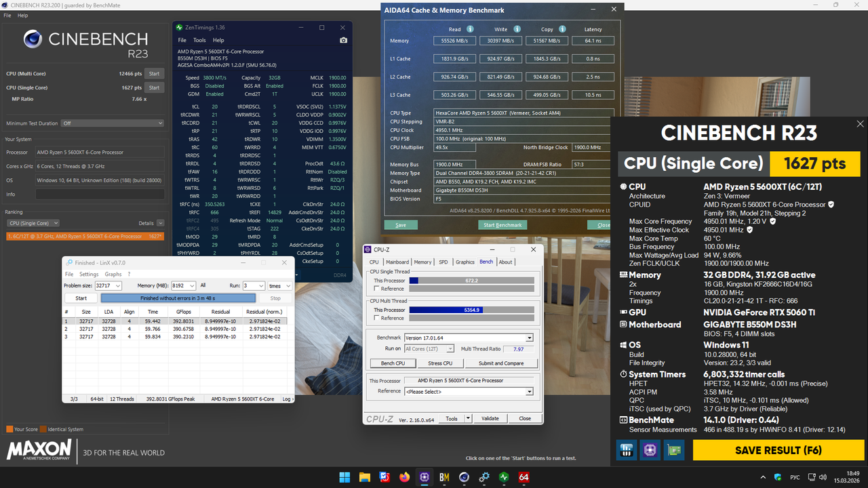Open the BenchMate graphics card icon button
The width and height of the screenshot is (868, 488).
[x=675, y=450]
